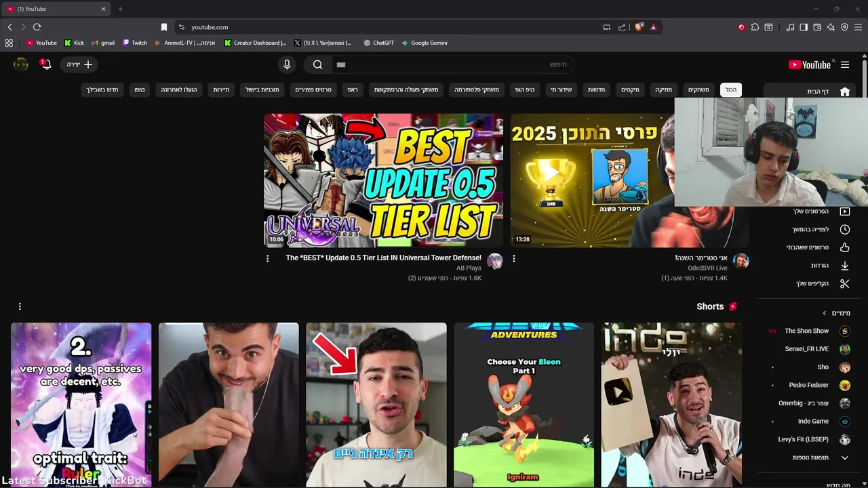Image resolution: width=868 pixels, height=488 pixels.
Task: Open Watch later (לצפייה בהמשך) sidebar item
Action: coord(821,229)
